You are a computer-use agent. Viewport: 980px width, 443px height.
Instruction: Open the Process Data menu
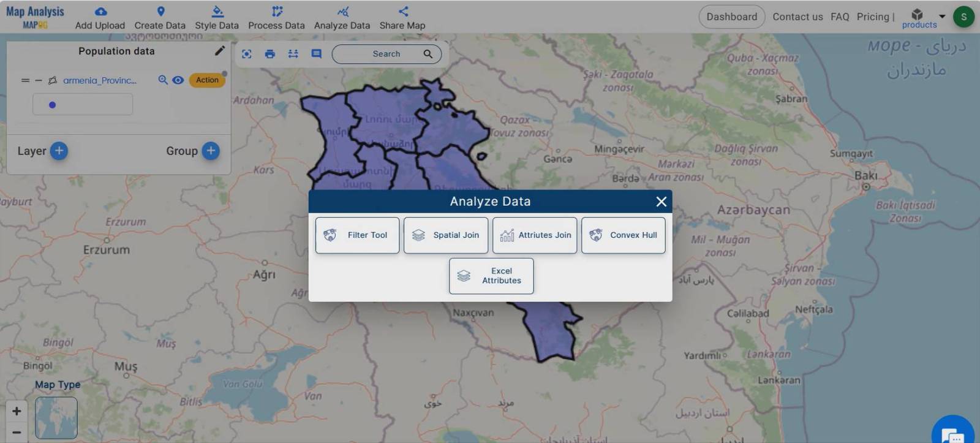(276, 17)
